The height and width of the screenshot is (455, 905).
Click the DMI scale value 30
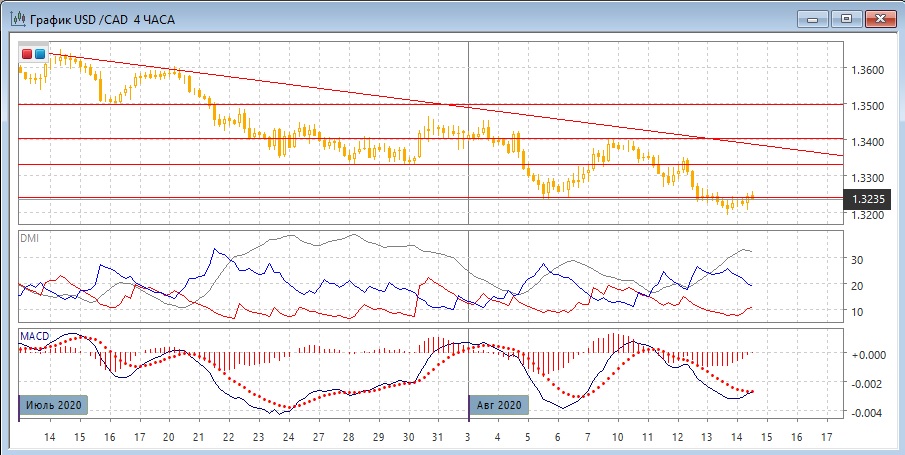(856, 259)
